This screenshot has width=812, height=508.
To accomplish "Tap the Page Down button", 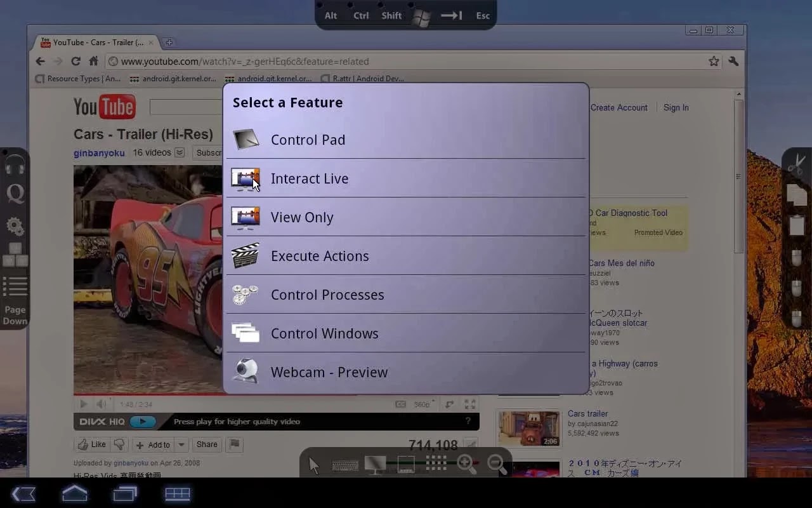I will point(15,315).
